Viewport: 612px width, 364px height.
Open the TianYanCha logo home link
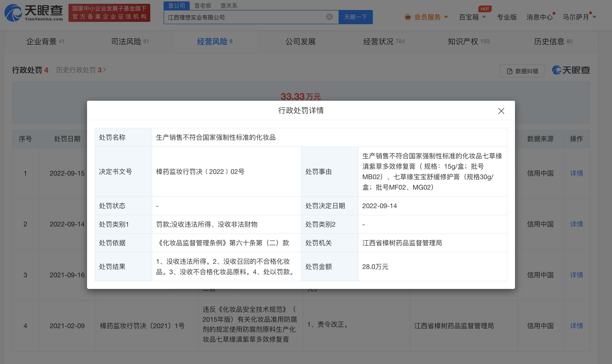click(x=34, y=13)
